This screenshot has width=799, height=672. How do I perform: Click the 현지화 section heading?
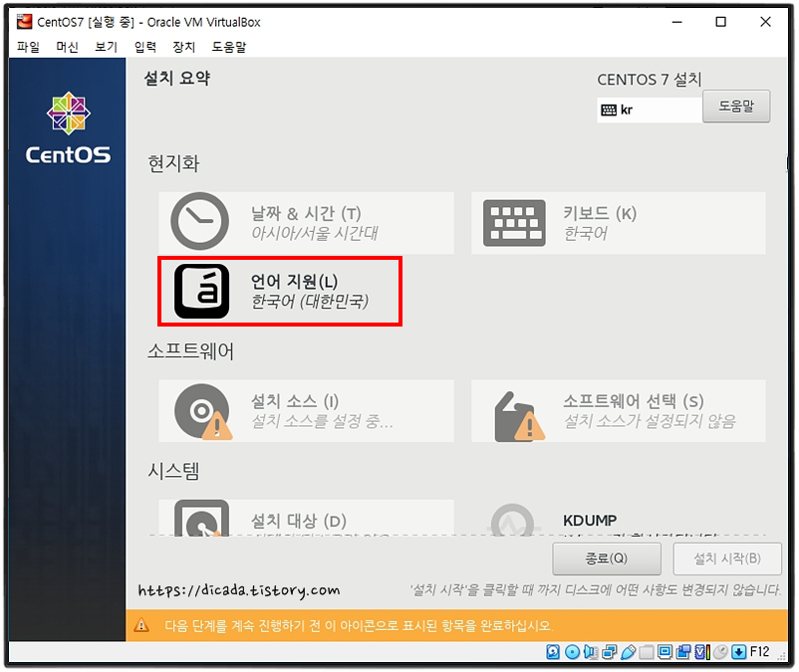click(173, 163)
